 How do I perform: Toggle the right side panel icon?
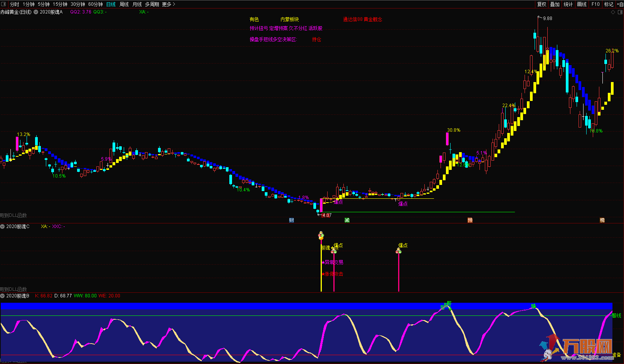620,12
